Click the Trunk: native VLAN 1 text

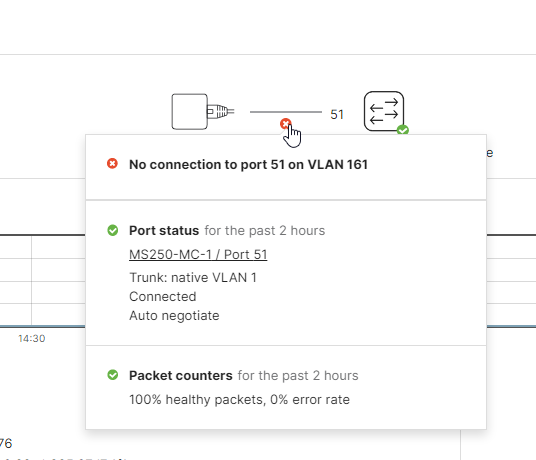click(x=193, y=278)
